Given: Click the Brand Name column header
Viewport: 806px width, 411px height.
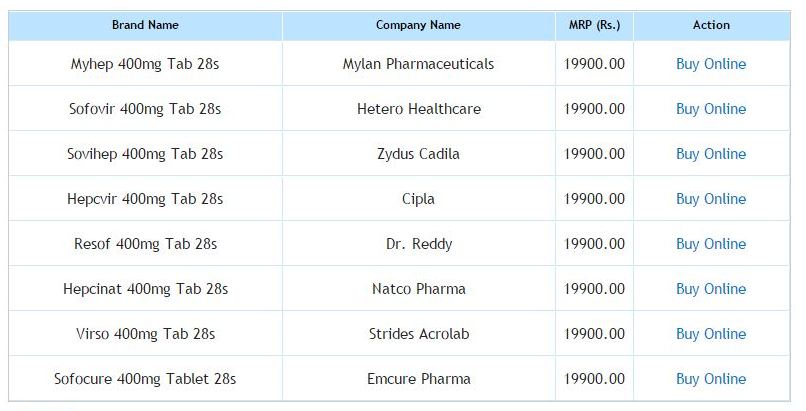Looking at the screenshot, I should click(145, 25).
